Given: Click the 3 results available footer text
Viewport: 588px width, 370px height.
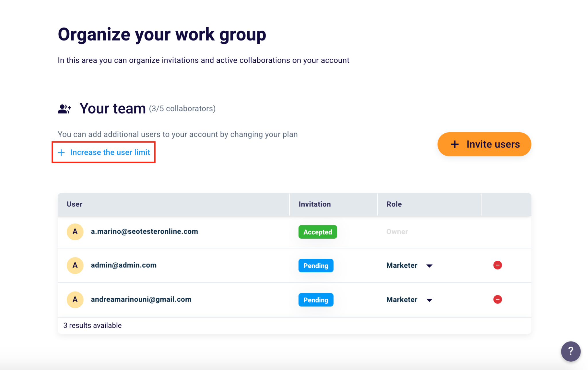Looking at the screenshot, I should pyautogui.click(x=92, y=325).
